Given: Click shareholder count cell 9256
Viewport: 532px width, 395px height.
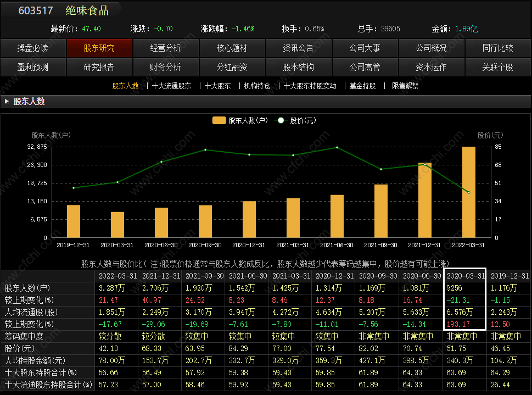Looking at the screenshot, I should 454,288.
